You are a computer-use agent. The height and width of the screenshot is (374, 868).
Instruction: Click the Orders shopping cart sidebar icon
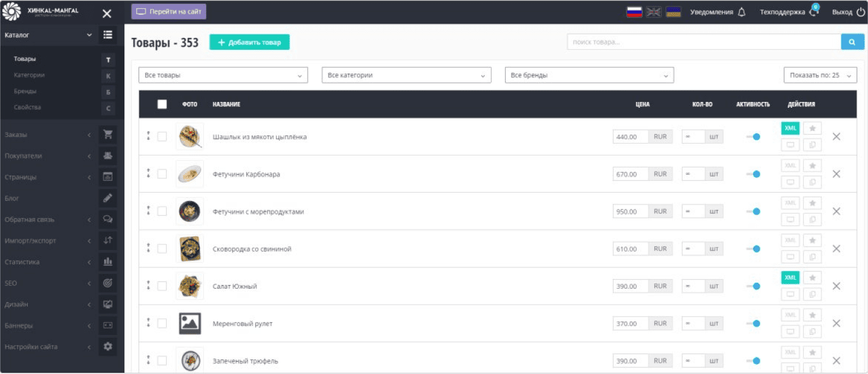pyautogui.click(x=108, y=135)
